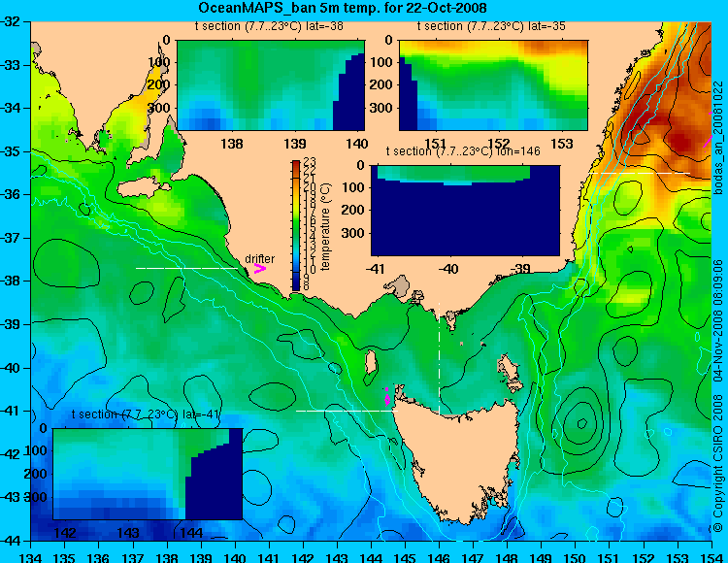728x563 pixels.
Task: Click the temperature color scale bar
Action: (296, 225)
